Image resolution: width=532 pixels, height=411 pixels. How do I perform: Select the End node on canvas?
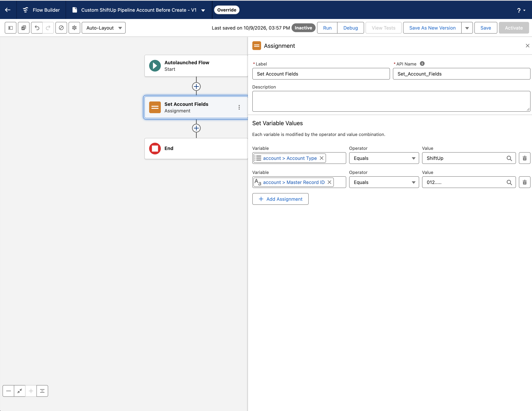[196, 148]
